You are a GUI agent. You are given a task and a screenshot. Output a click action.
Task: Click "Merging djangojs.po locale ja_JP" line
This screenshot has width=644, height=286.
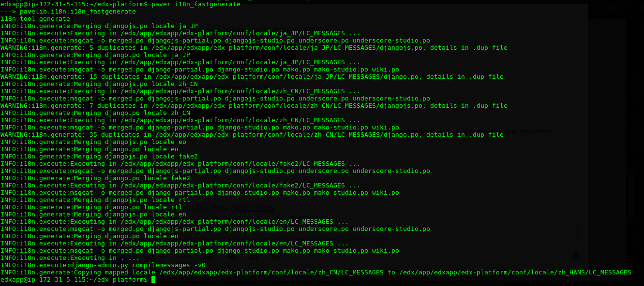click(99, 26)
